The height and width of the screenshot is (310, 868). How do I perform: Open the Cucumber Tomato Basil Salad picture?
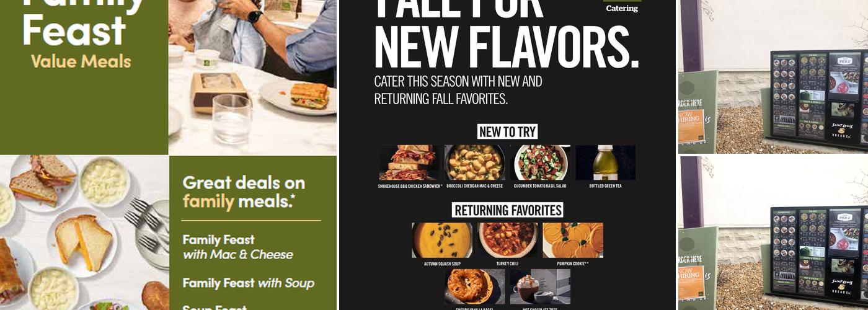(540, 162)
